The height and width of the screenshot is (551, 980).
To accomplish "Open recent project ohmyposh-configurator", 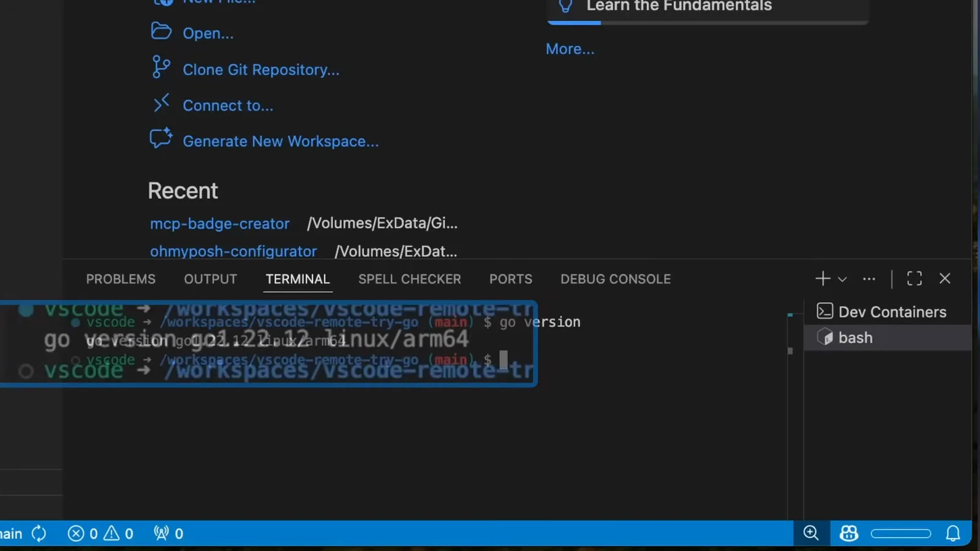I will coord(233,251).
